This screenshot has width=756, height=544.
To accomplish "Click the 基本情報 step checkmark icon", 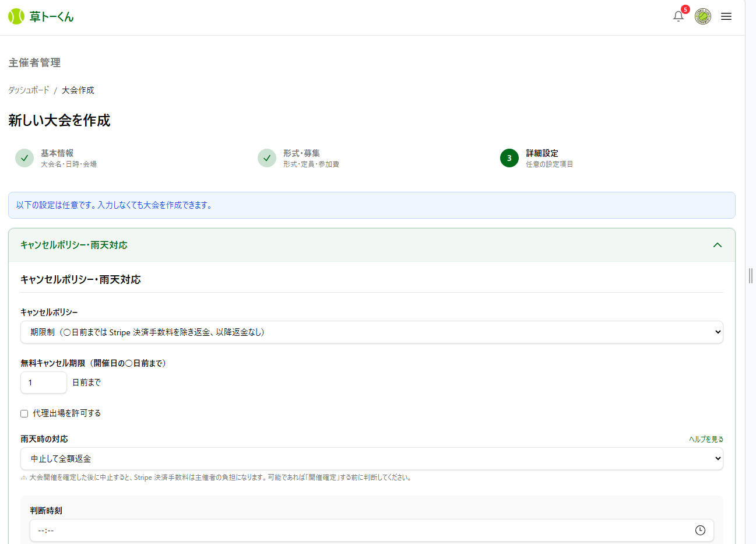I will [x=24, y=158].
